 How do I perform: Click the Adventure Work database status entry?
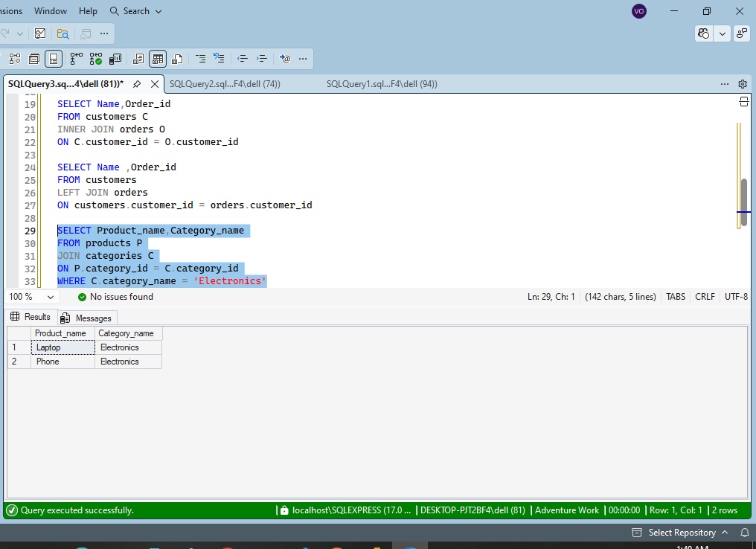[566, 510]
